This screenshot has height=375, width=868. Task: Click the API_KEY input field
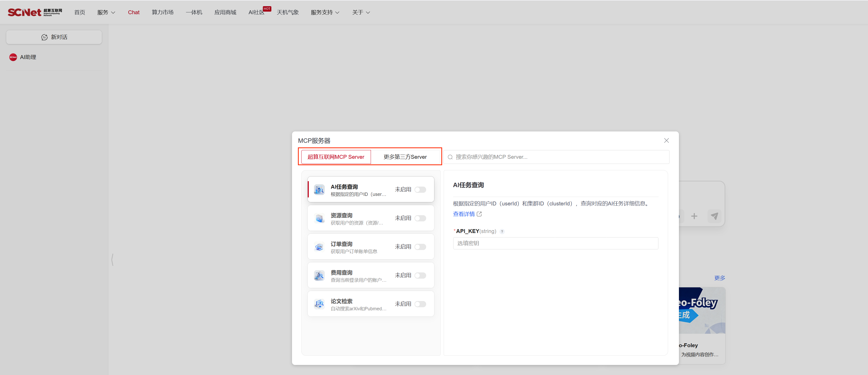tap(555, 243)
